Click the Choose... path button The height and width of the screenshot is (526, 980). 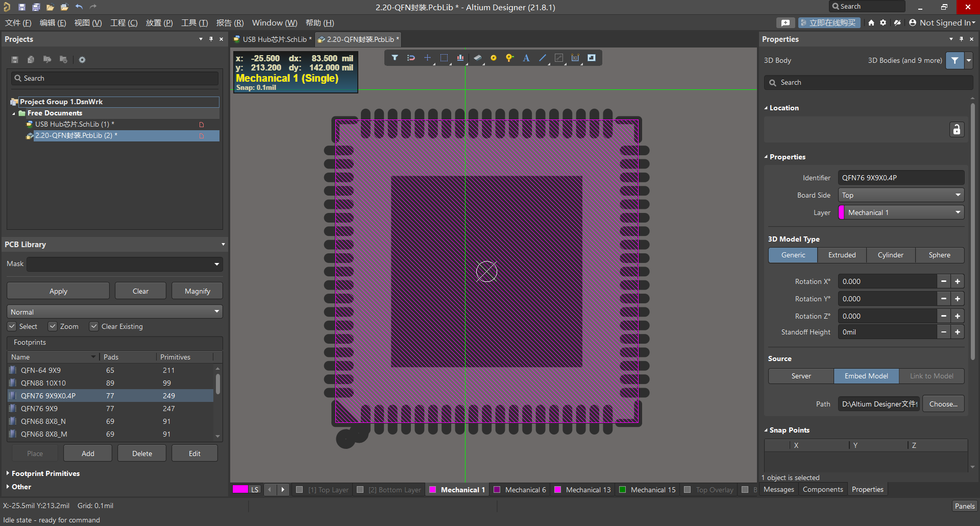[x=943, y=404]
